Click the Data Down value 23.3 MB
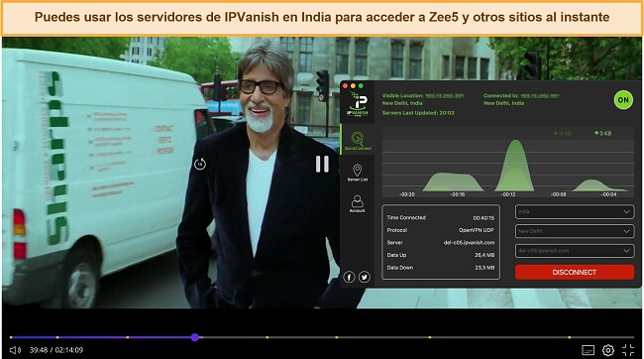644x359 pixels. [484, 268]
